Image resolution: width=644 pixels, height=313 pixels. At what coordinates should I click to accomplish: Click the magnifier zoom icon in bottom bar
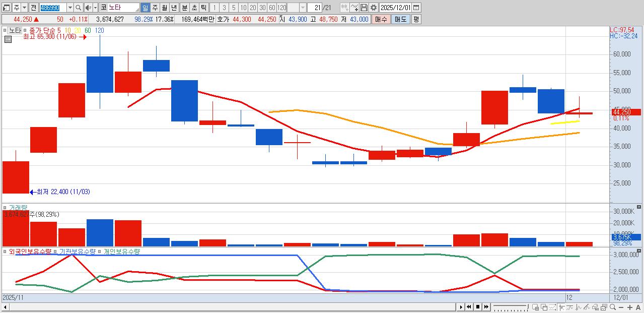612,307
